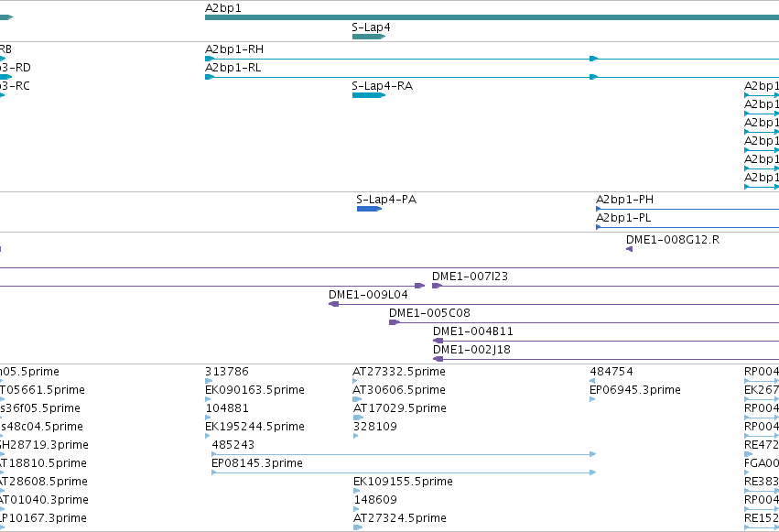Select the A2bp1 gene bar
779x532 pixels.
(492, 17)
